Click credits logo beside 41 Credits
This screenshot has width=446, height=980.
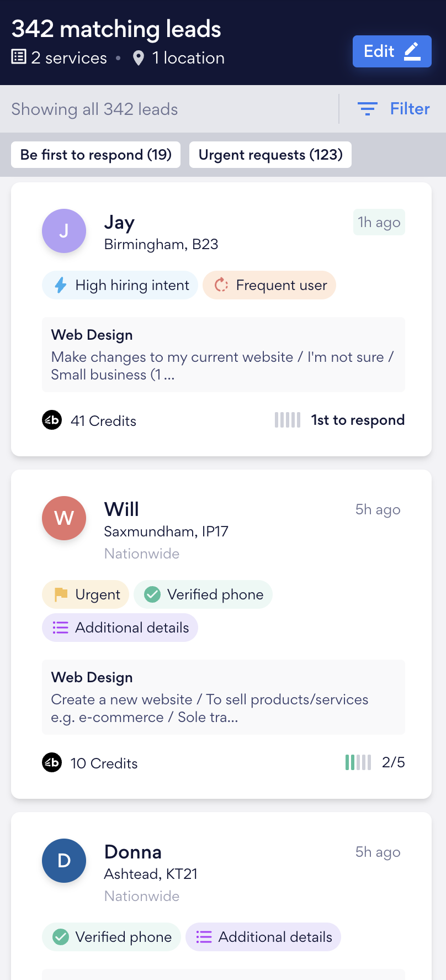pyautogui.click(x=52, y=420)
